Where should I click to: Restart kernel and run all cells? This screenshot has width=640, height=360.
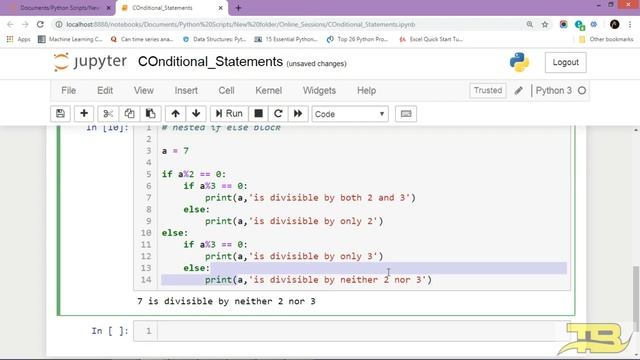coord(298,114)
